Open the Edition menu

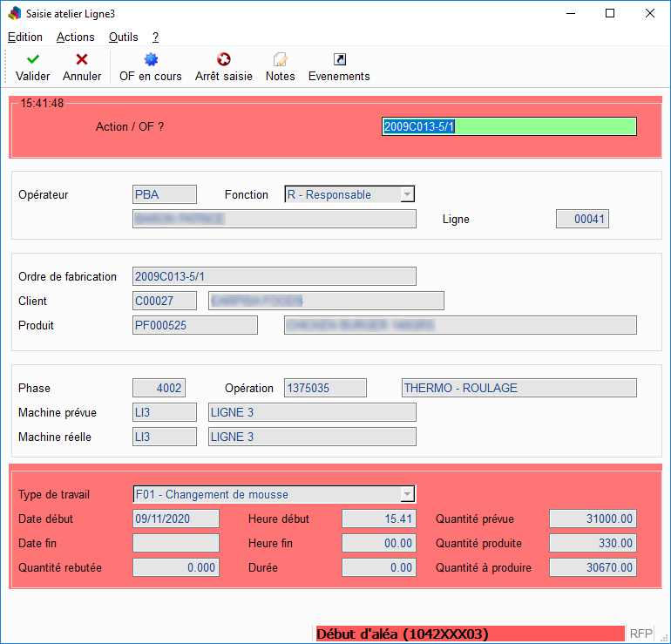coord(25,37)
